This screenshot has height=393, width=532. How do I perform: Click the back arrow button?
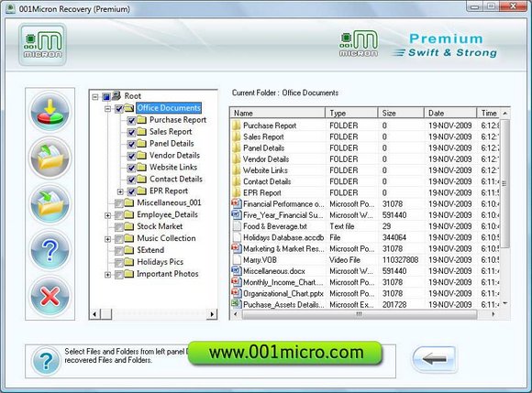tap(434, 359)
